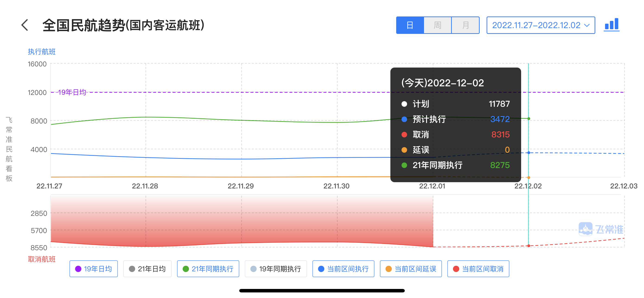Toggle 当前区间取消 red series
The image size is (644, 298).
(x=478, y=269)
